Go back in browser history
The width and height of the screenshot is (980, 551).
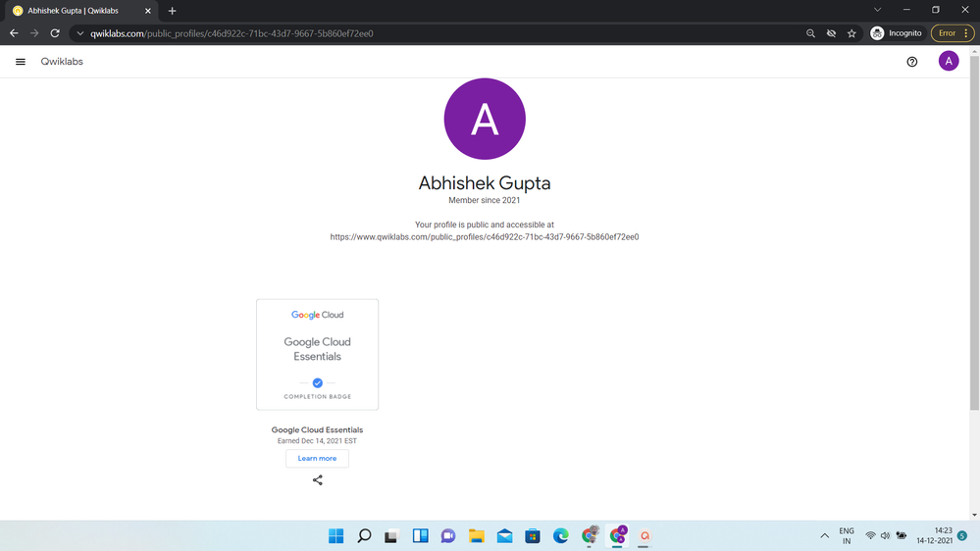click(x=14, y=33)
